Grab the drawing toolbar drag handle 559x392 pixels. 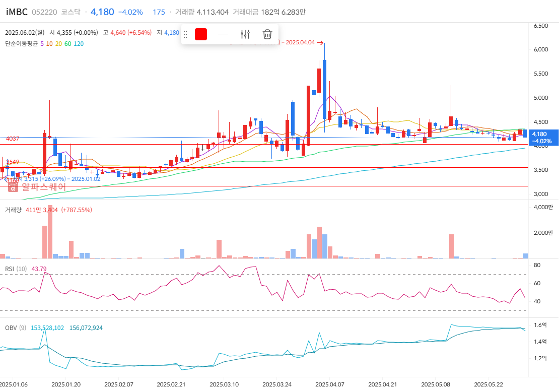click(185, 34)
